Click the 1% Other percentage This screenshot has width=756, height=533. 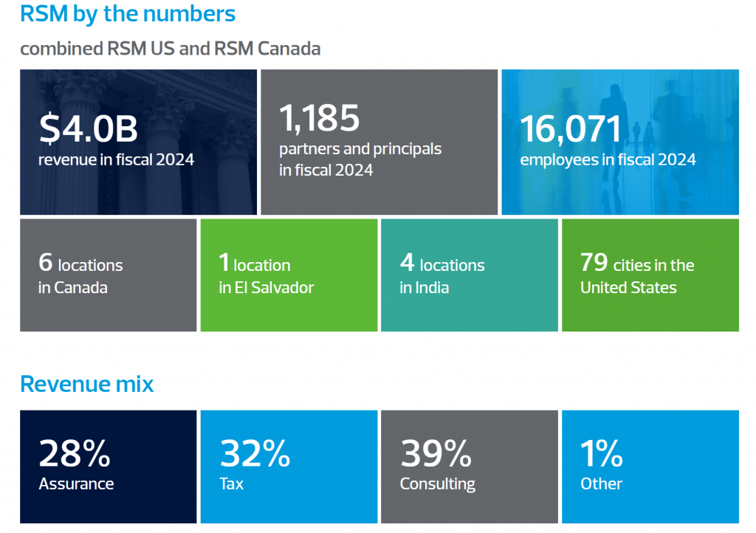point(601,454)
